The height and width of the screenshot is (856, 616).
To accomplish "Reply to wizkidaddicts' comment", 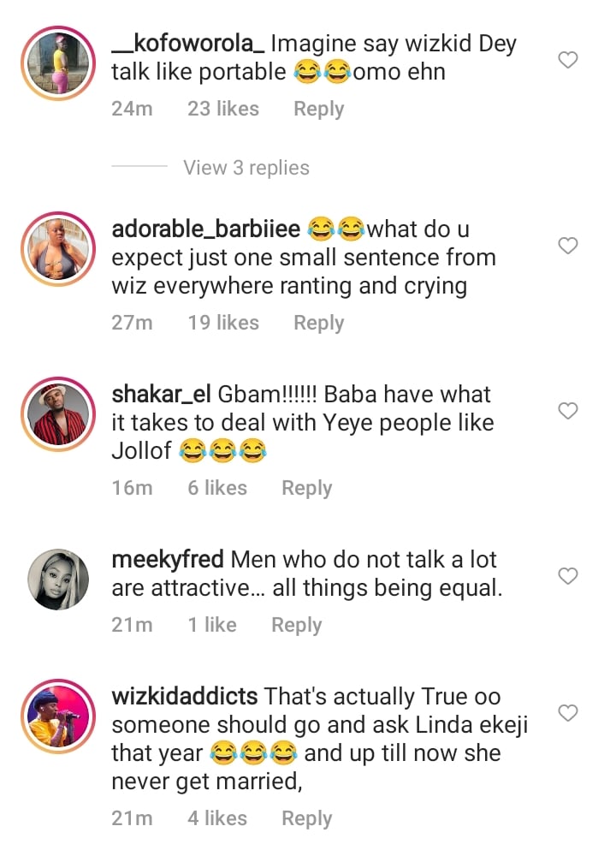I will point(306,818).
